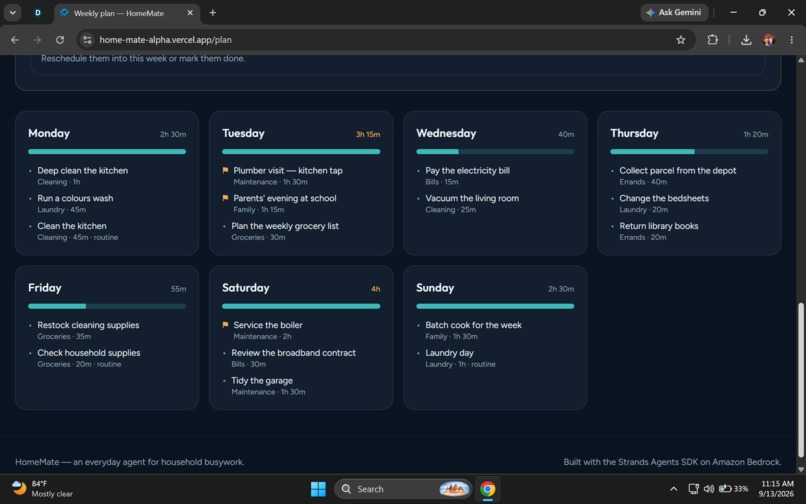
Task: Select the Laundry day task
Action: click(x=449, y=353)
